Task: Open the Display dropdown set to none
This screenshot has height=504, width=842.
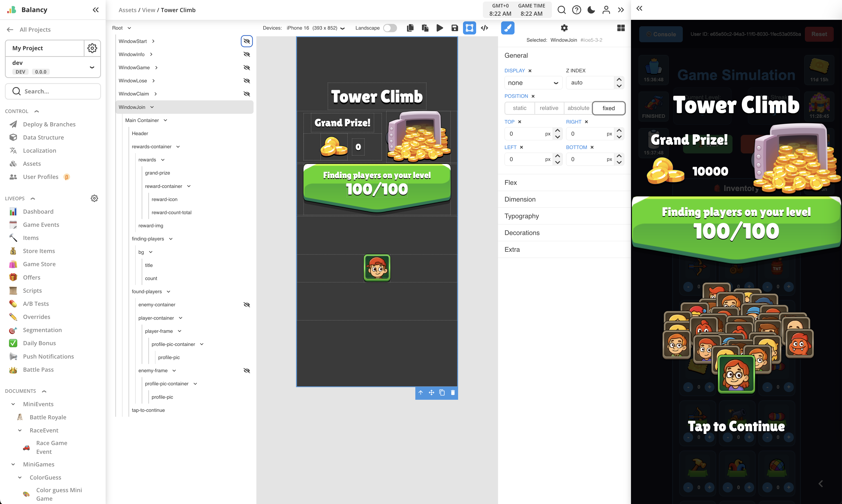Action: point(533,83)
